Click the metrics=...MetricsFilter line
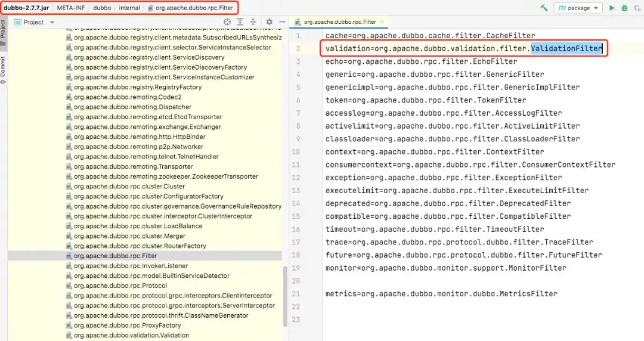644x341 pixels. [441, 294]
